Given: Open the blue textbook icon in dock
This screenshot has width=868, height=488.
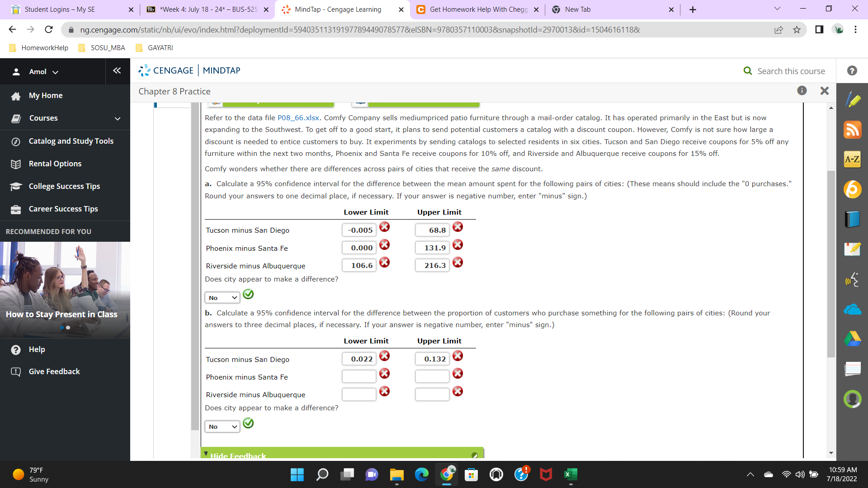Looking at the screenshot, I should click(x=852, y=219).
